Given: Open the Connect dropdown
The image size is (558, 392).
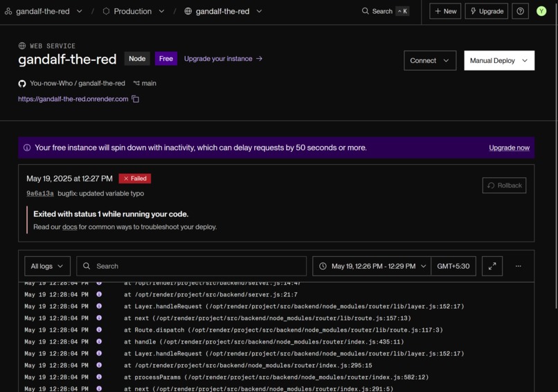Looking at the screenshot, I should tap(430, 60).
